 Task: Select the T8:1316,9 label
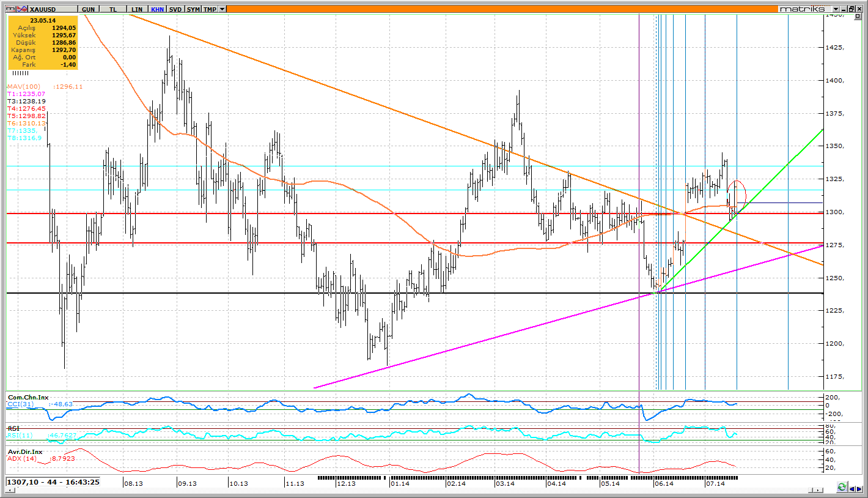coord(24,138)
